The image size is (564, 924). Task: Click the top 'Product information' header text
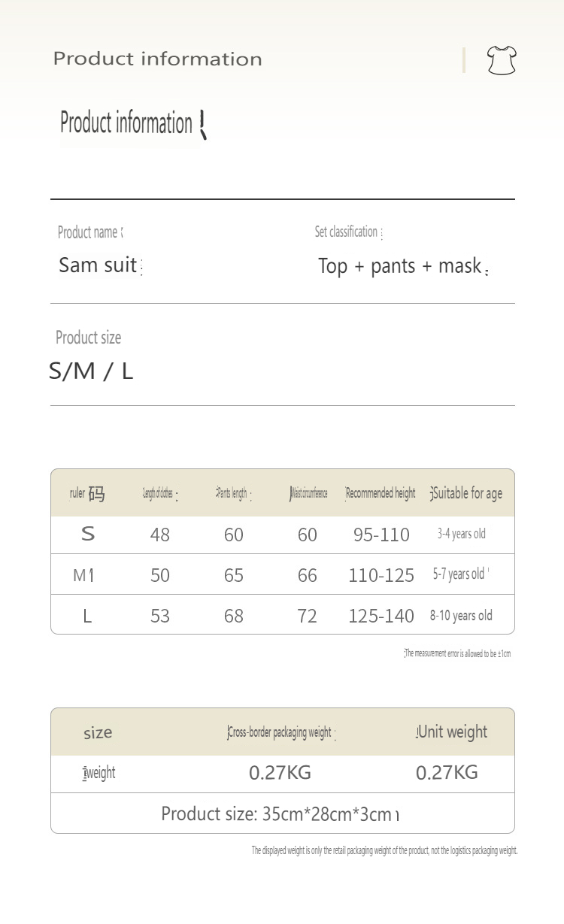click(x=157, y=59)
